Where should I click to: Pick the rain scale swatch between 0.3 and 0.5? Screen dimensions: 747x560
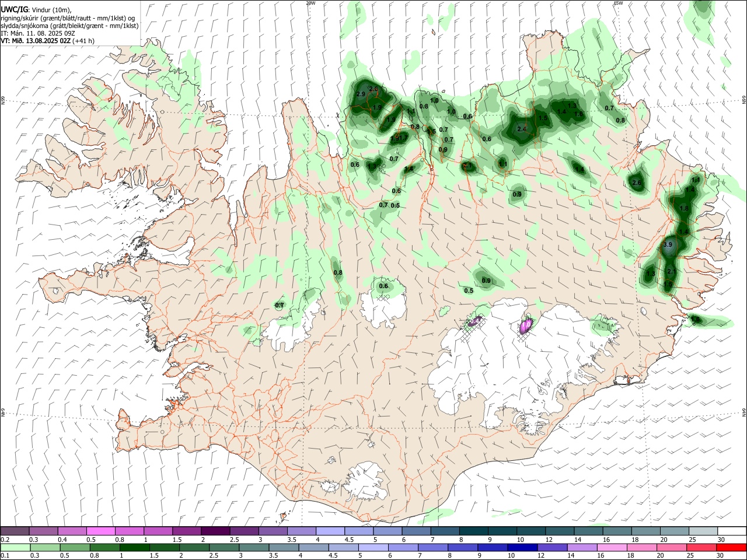[x=45, y=547]
